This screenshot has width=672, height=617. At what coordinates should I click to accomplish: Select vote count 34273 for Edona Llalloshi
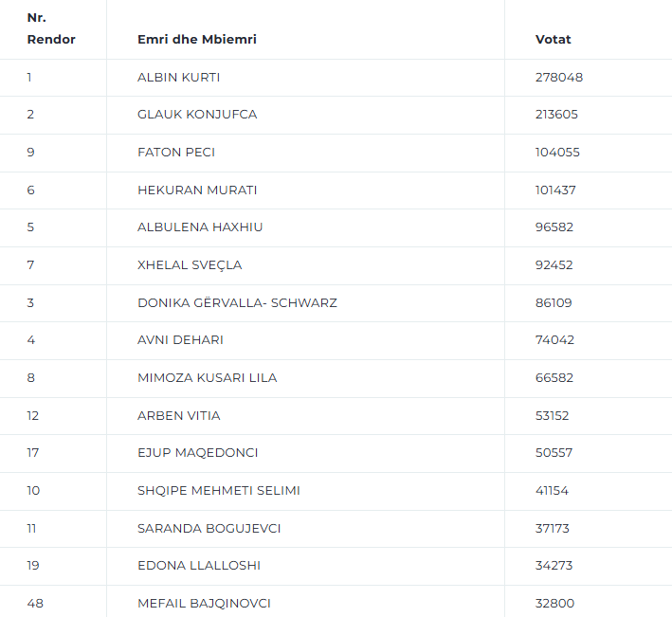point(554,566)
